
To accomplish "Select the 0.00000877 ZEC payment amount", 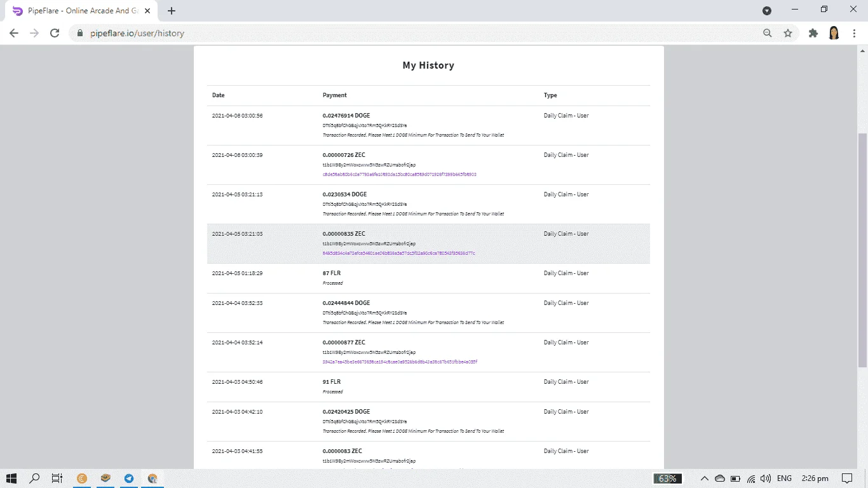I will (x=344, y=342).
